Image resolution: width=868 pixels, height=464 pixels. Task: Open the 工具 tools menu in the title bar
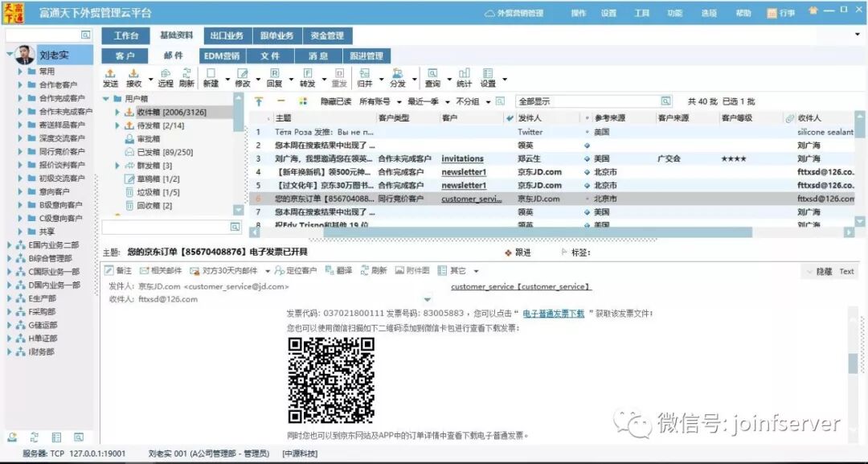click(641, 13)
